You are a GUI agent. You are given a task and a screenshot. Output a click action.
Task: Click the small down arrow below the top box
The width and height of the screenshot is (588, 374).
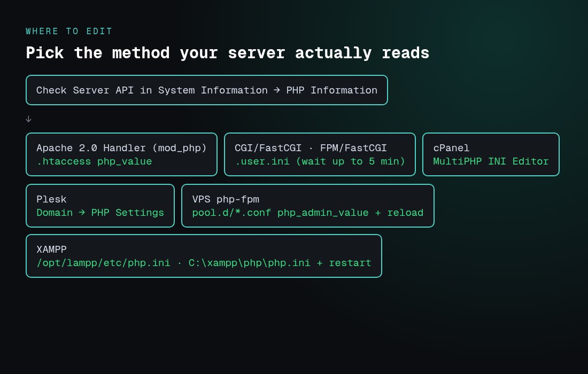28,119
